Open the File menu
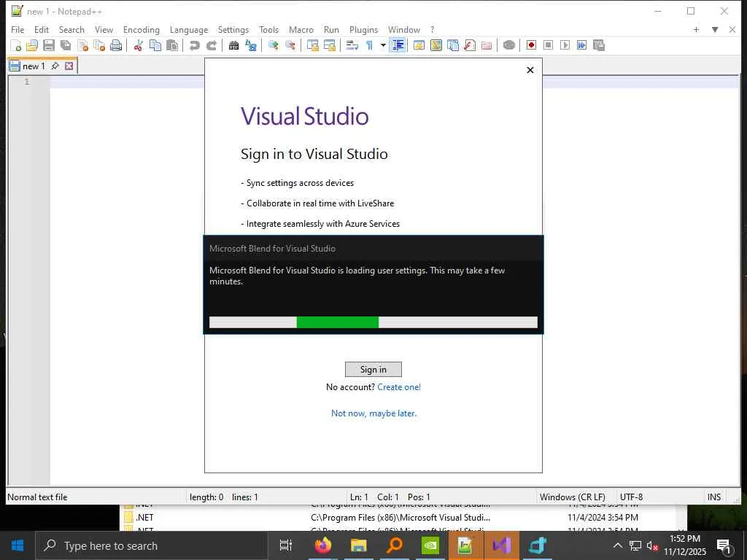 18,29
